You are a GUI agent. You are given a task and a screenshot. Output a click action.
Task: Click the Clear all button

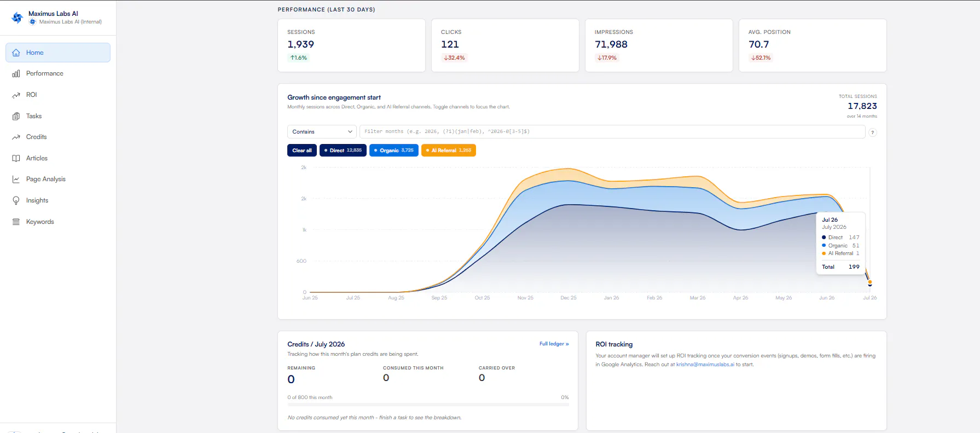tap(302, 150)
